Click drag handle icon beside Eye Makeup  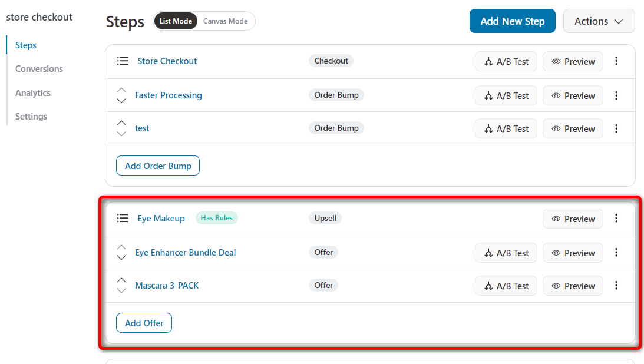[123, 219]
